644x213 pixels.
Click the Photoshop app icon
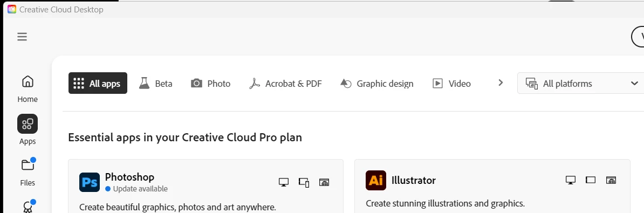click(x=90, y=182)
